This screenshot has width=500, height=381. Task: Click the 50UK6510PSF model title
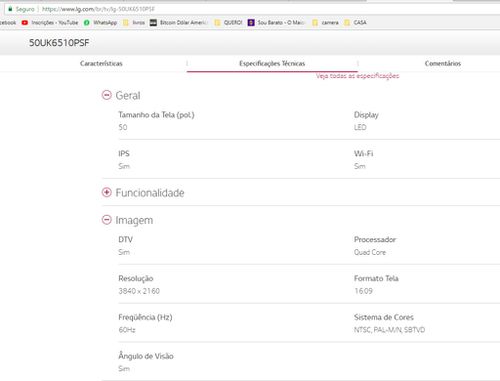(x=59, y=43)
